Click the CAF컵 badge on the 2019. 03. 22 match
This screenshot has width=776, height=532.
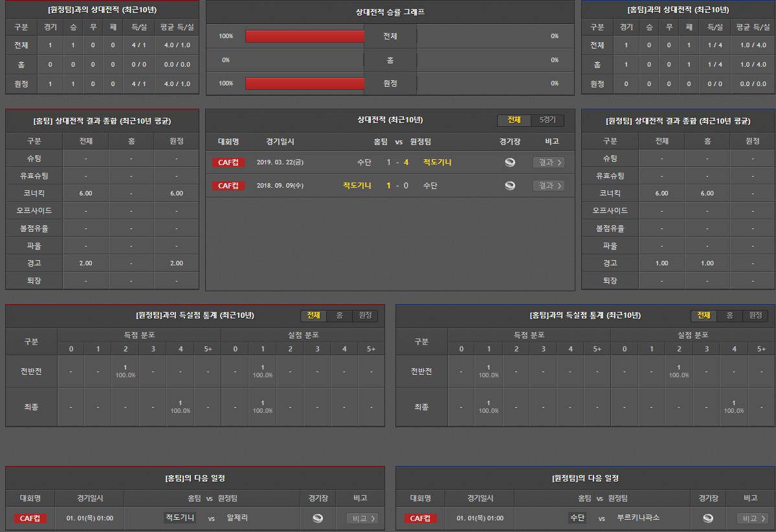pyautogui.click(x=228, y=162)
